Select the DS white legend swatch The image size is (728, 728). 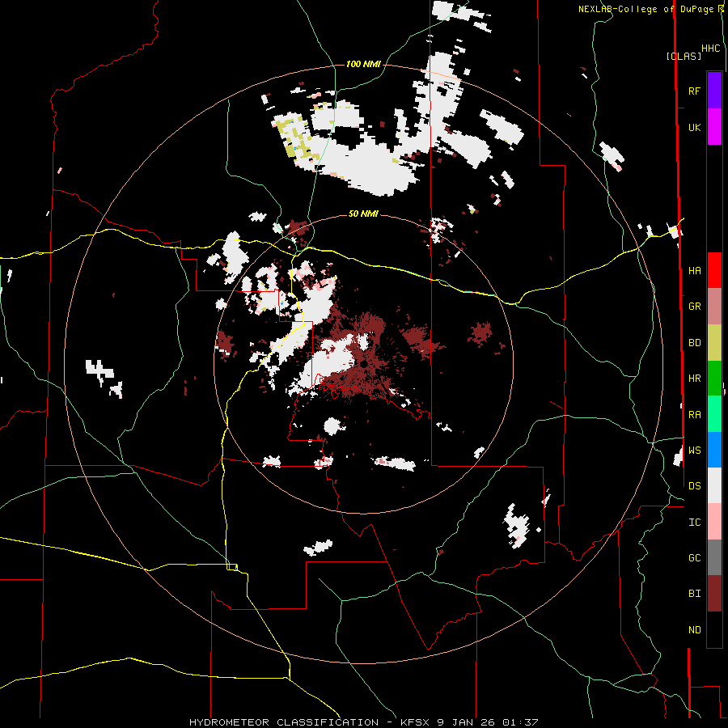[714, 485]
